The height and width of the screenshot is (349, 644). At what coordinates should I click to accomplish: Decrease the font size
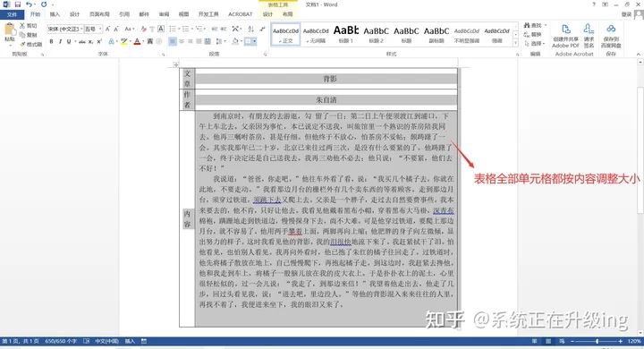pyautogui.click(x=116, y=29)
